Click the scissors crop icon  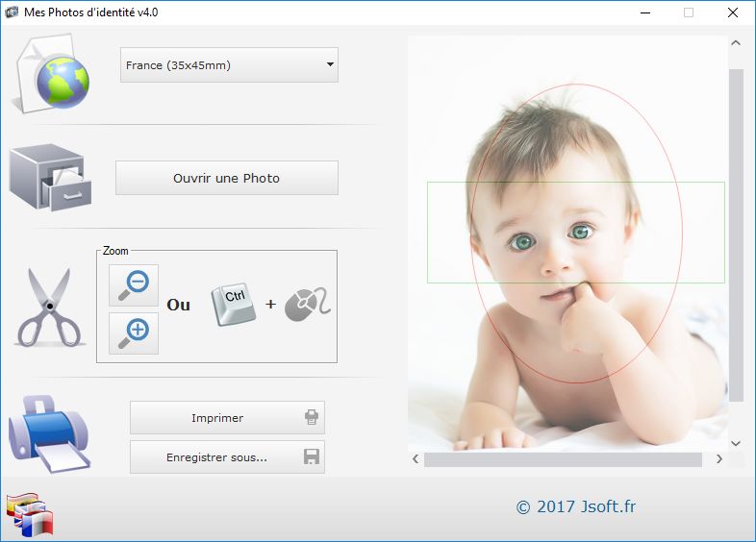point(49,307)
